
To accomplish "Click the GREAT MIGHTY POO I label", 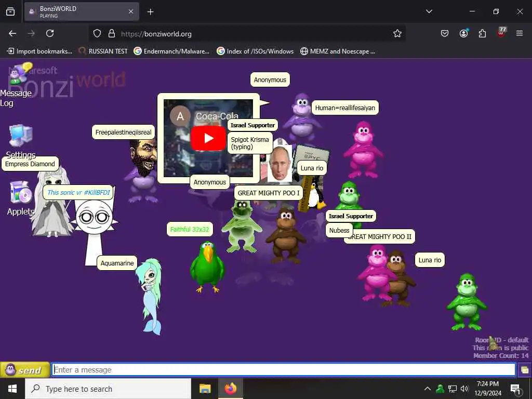I will (x=269, y=193).
